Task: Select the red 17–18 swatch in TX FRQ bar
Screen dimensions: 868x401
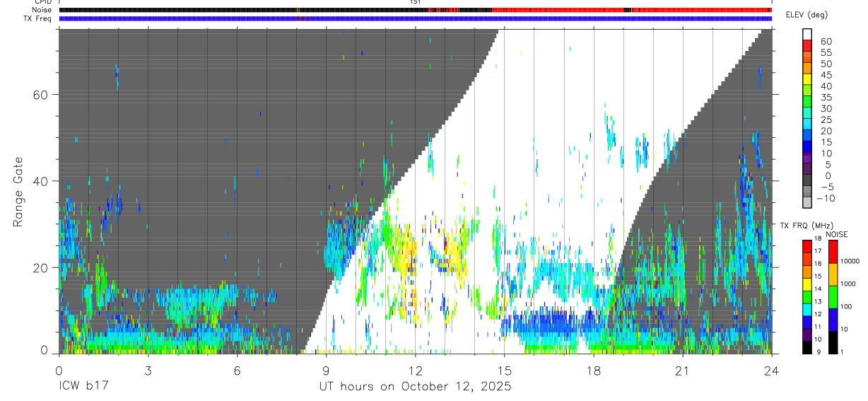Action: (807, 246)
